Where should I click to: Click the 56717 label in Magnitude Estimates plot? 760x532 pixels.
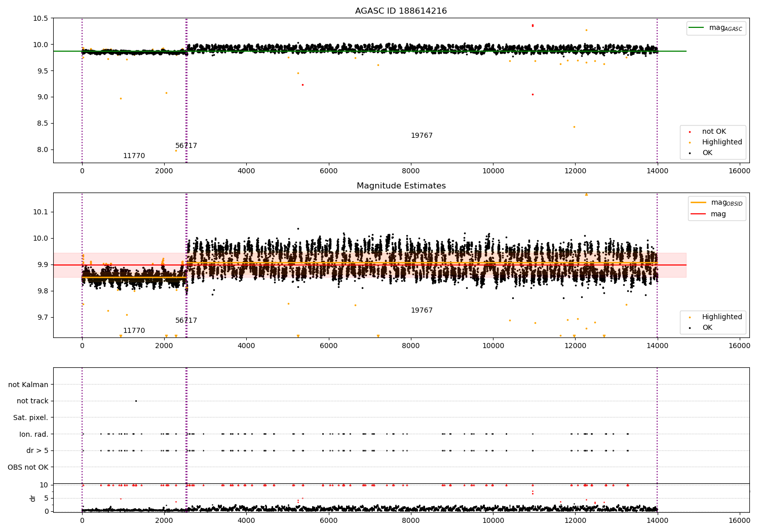pyautogui.click(x=186, y=321)
